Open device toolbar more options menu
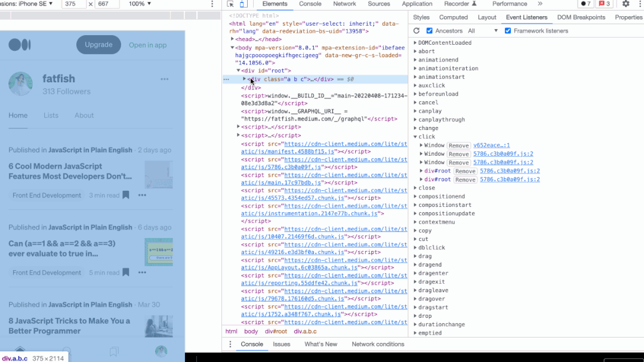644x362 pixels. click(x=212, y=4)
